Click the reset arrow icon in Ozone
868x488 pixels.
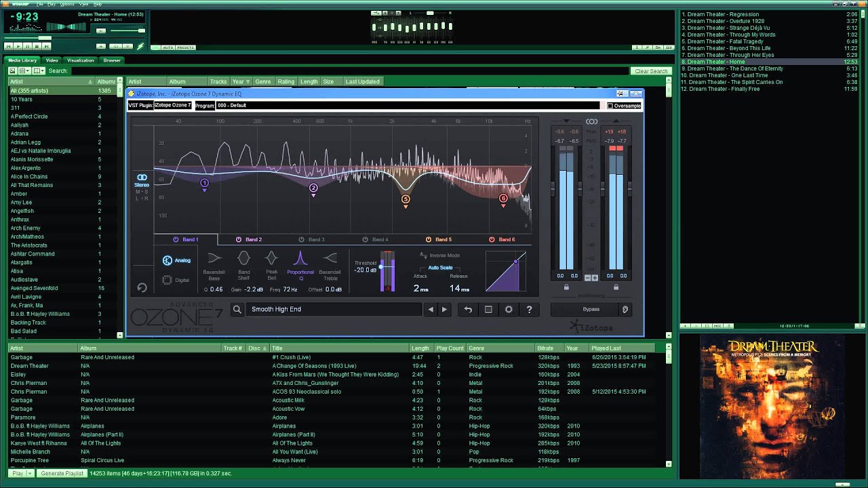coord(142,287)
